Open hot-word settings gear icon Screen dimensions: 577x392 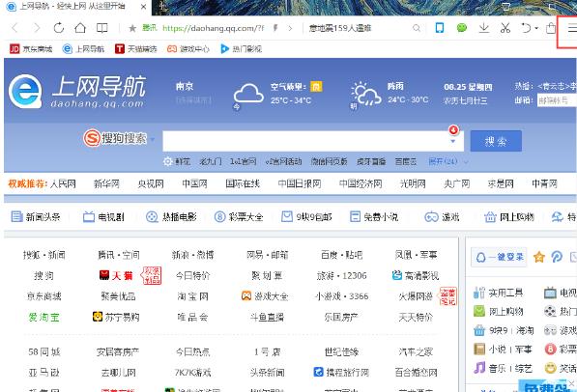[x=167, y=161]
